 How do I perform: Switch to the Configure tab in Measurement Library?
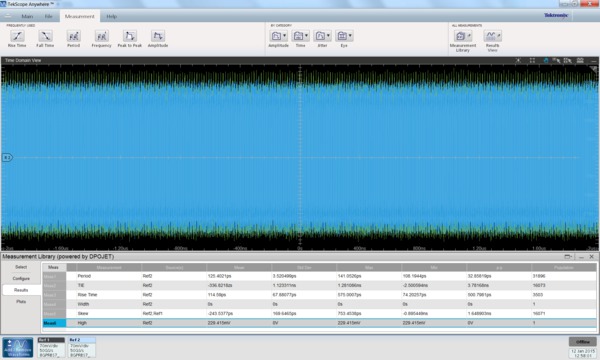[21, 279]
